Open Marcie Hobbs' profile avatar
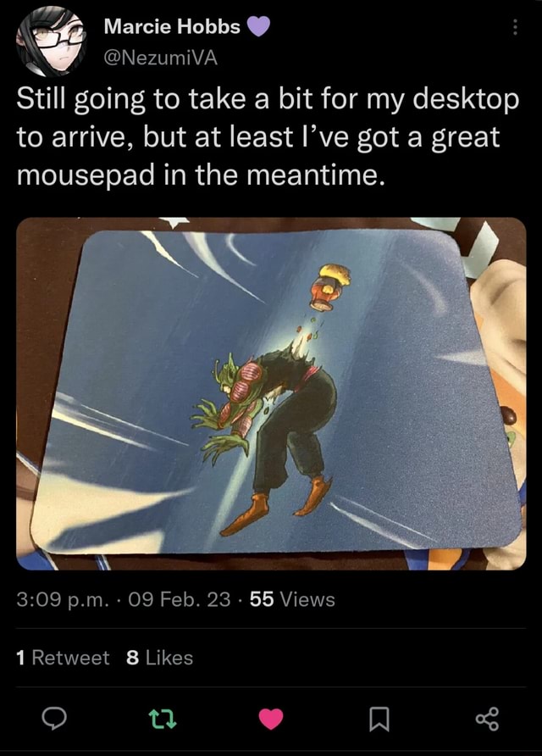 click(51, 42)
